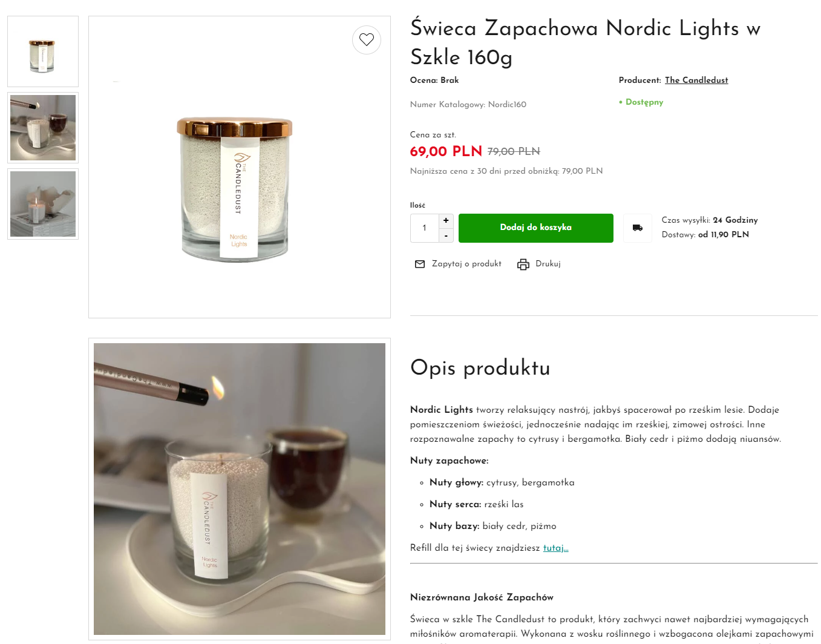Select the lighter thumbnail image

pyautogui.click(x=42, y=127)
